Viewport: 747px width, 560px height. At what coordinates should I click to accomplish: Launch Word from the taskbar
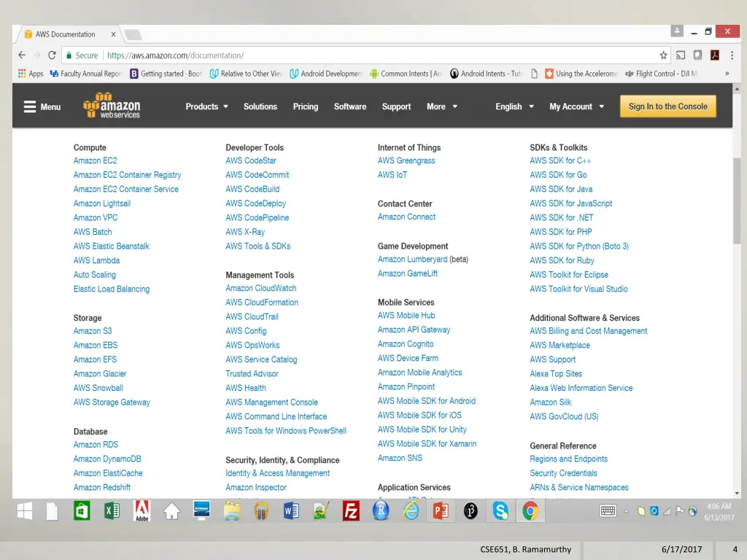click(291, 511)
